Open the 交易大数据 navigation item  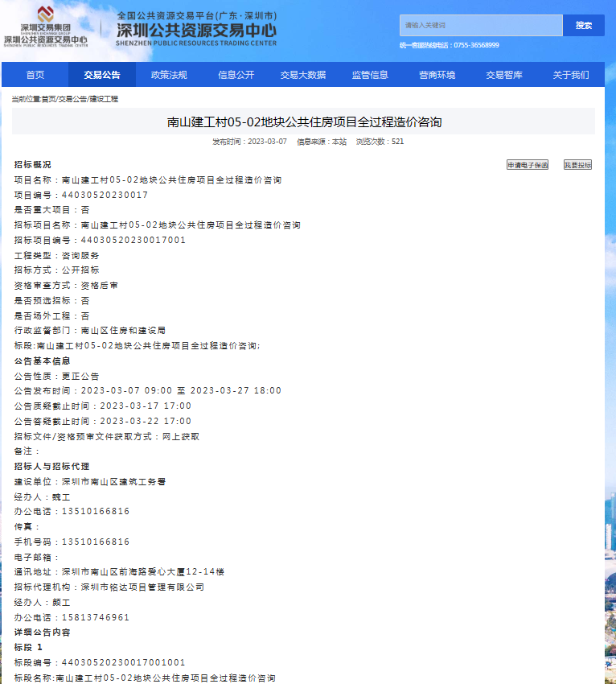coord(303,75)
